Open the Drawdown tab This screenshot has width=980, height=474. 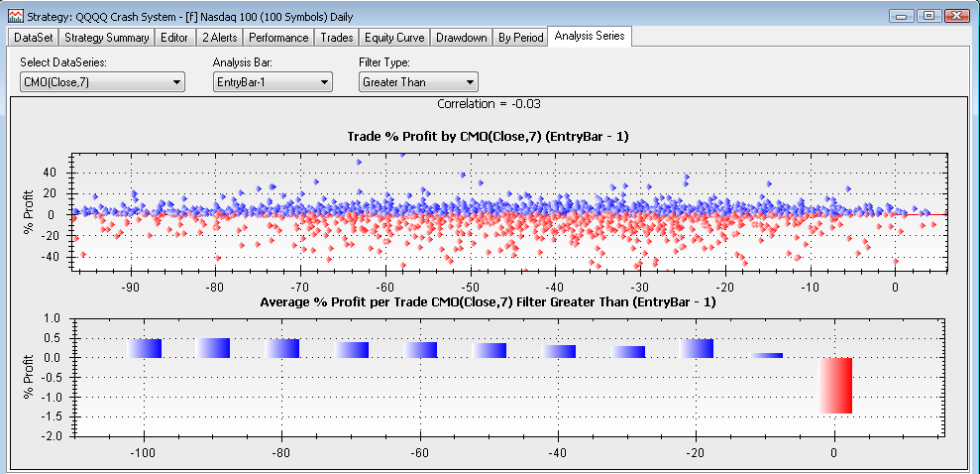coord(463,38)
